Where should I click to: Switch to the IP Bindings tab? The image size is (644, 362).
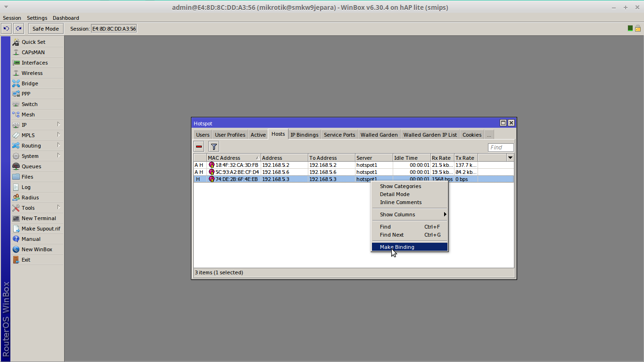pyautogui.click(x=305, y=135)
